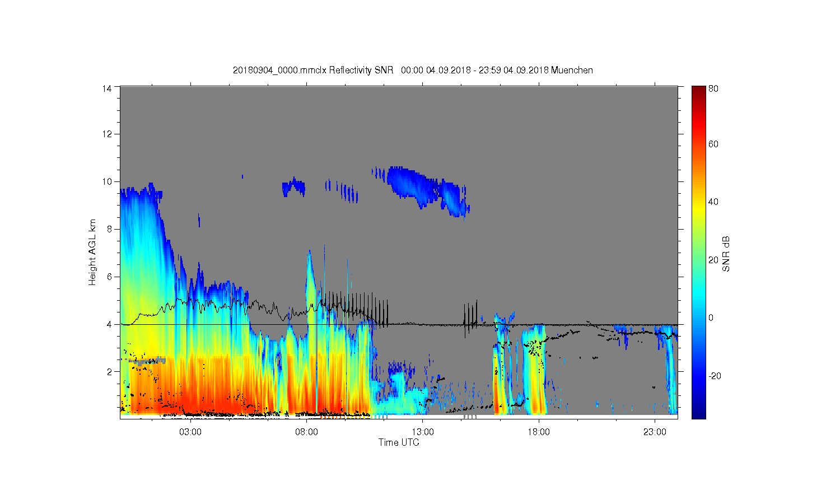Click the height axis label 10
This screenshot has height=504, width=840.
coord(107,181)
